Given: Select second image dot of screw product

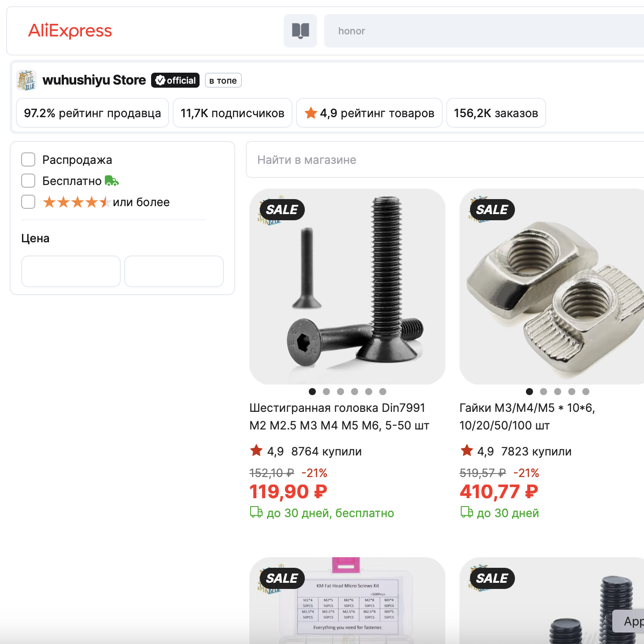Looking at the screenshot, I should tap(326, 392).
